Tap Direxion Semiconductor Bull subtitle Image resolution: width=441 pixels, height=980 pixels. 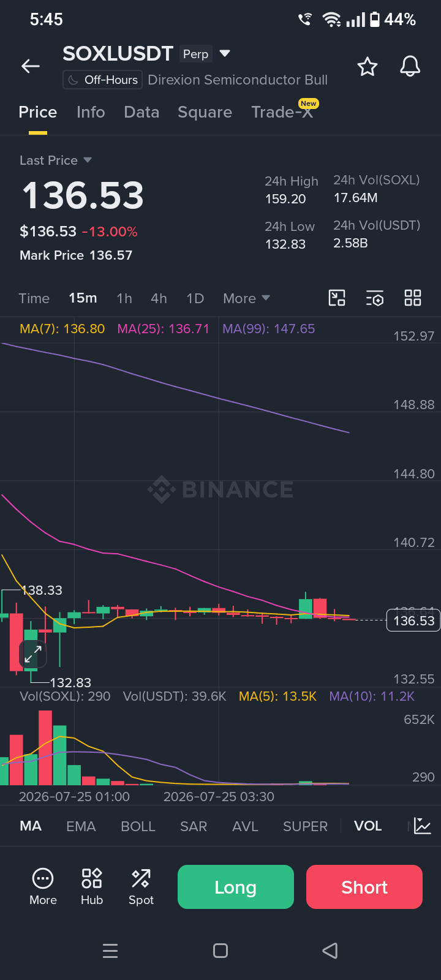tap(238, 80)
